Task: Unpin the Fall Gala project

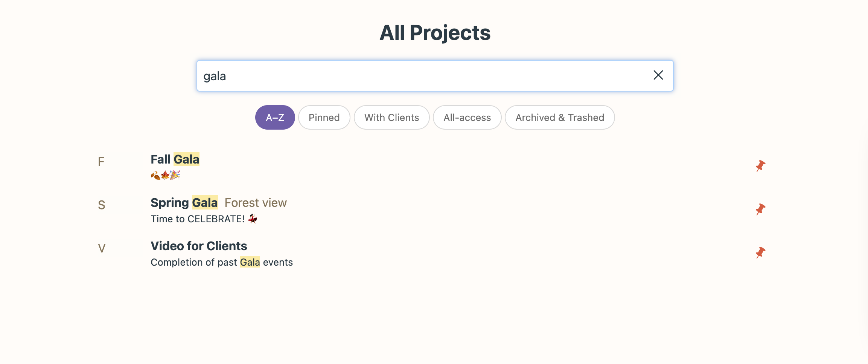Action: [x=760, y=166]
